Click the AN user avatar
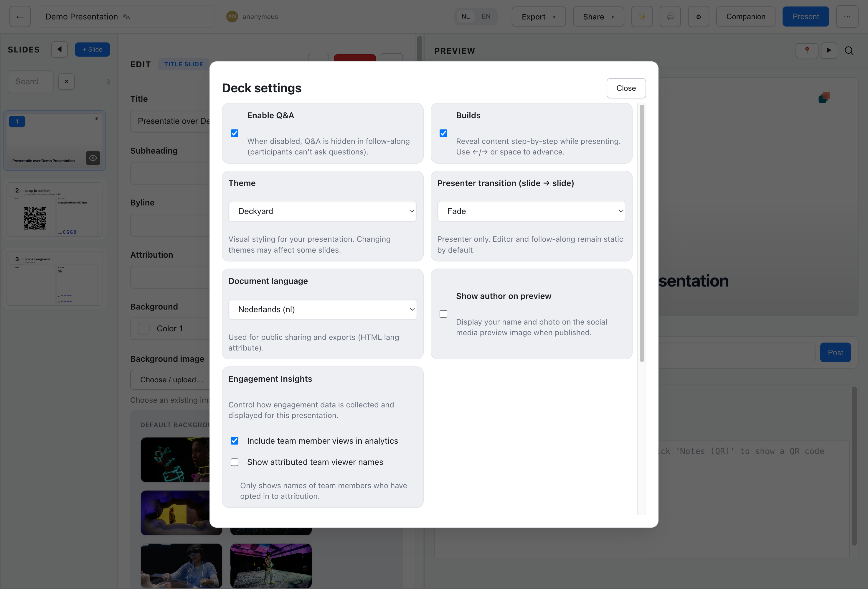868x589 pixels. [x=232, y=17]
